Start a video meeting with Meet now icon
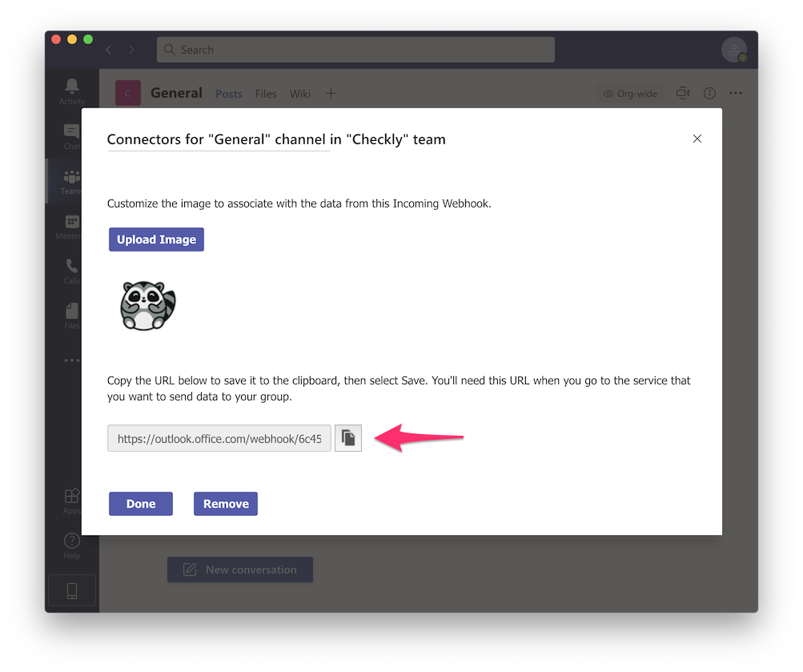 683,94
